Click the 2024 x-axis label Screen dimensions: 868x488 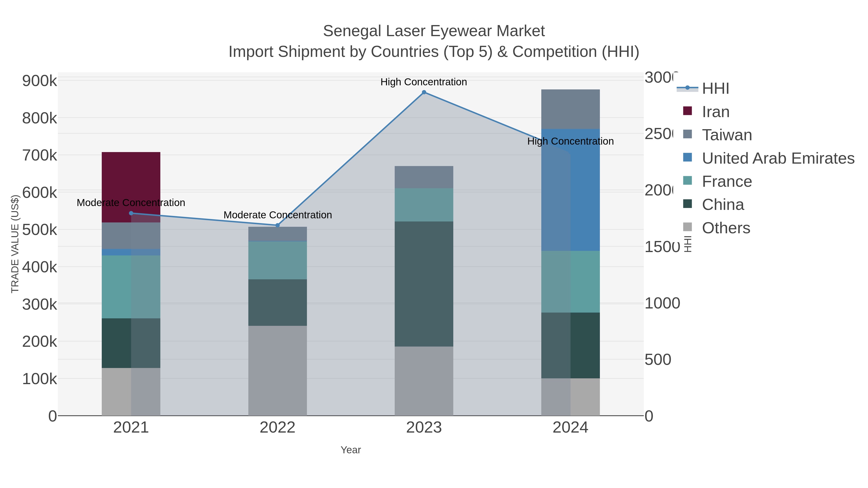point(570,427)
